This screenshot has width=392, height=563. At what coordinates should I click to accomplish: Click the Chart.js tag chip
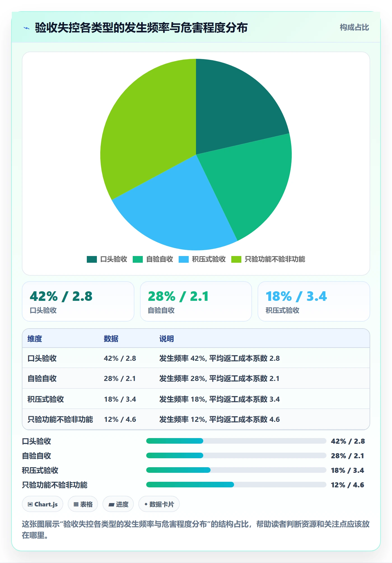click(43, 504)
